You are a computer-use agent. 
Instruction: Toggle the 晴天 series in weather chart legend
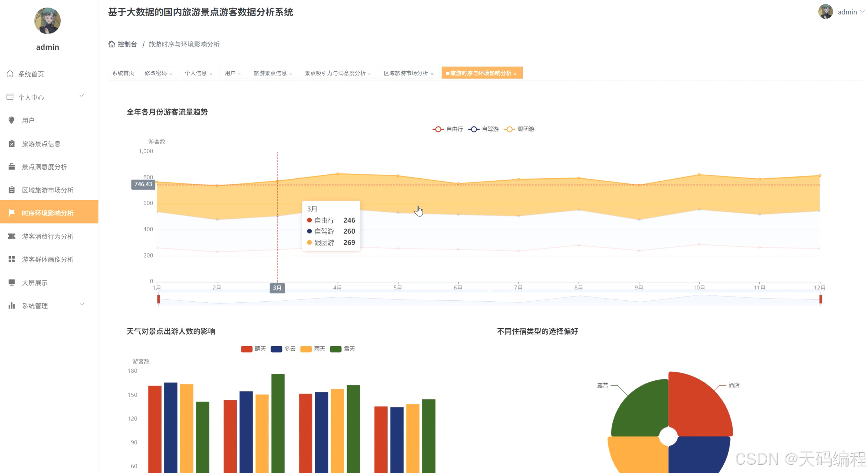254,349
